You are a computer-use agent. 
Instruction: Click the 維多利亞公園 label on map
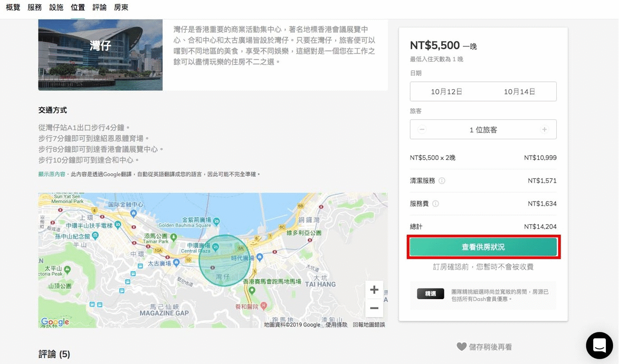(304, 233)
